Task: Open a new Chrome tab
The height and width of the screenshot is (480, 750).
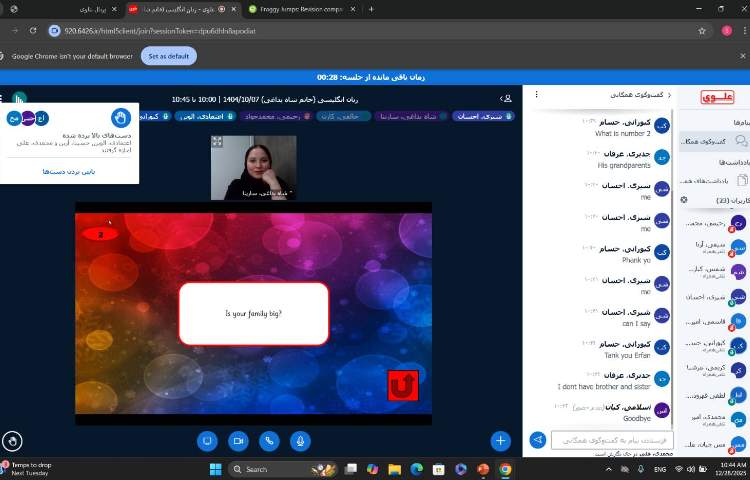Action: [x=371, y=9]
